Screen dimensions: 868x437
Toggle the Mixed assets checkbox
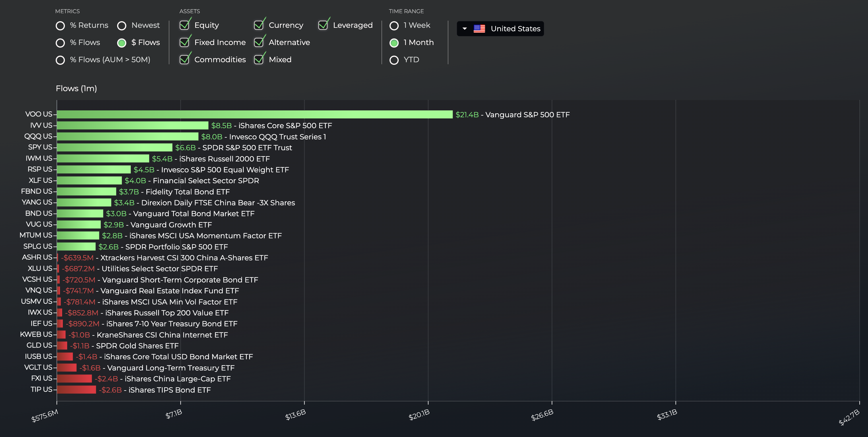(259, 59)
